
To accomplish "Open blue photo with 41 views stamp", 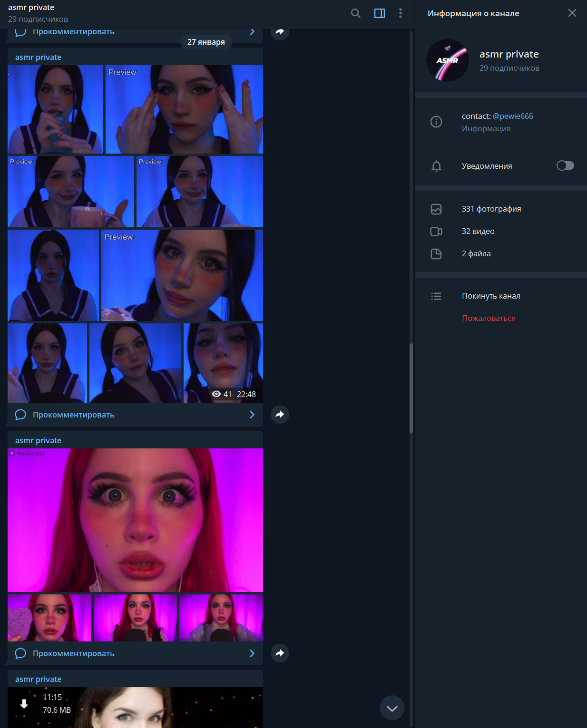I will coord(223,363).
